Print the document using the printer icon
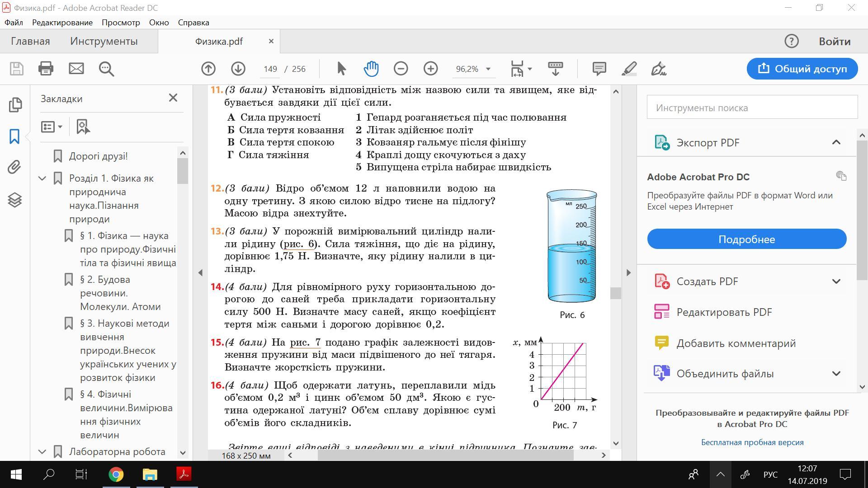Screen dimensions: 868x488 [46, 69]
